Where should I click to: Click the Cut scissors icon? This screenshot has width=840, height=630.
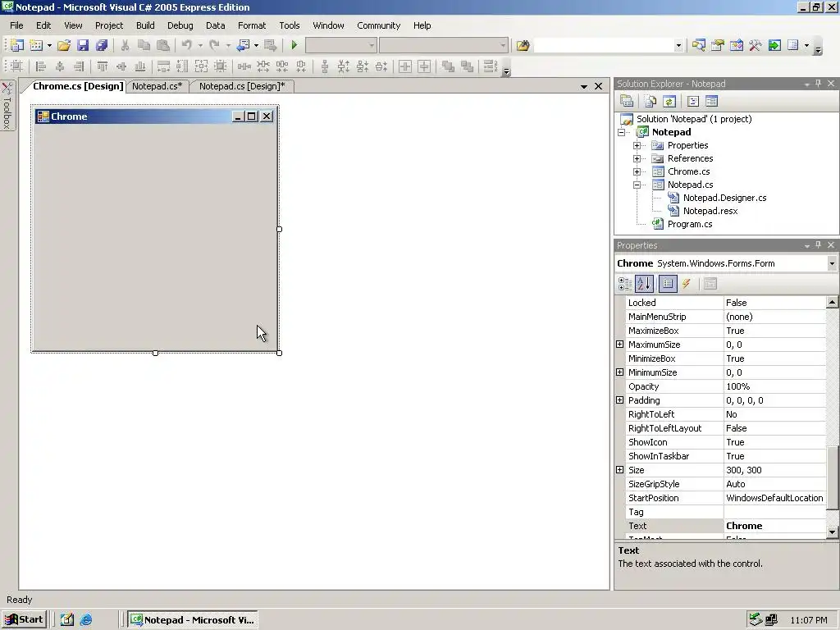point(125,46)
